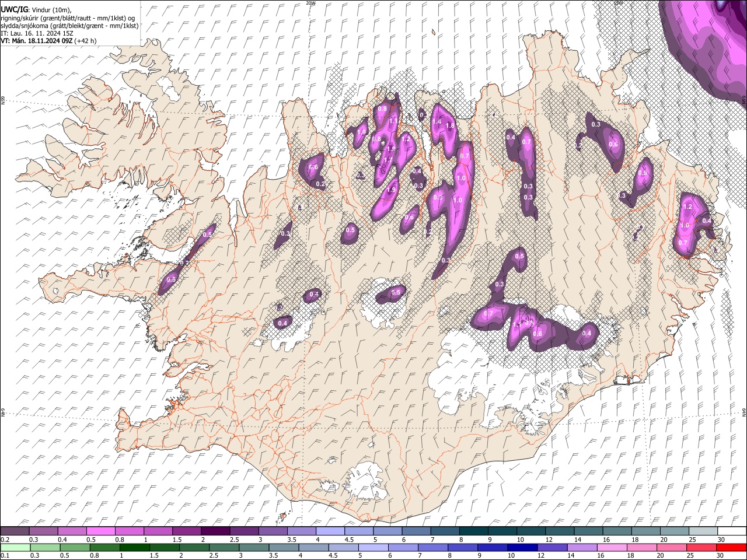Click the white swatch after 30 in upper legend

[732, 531]
